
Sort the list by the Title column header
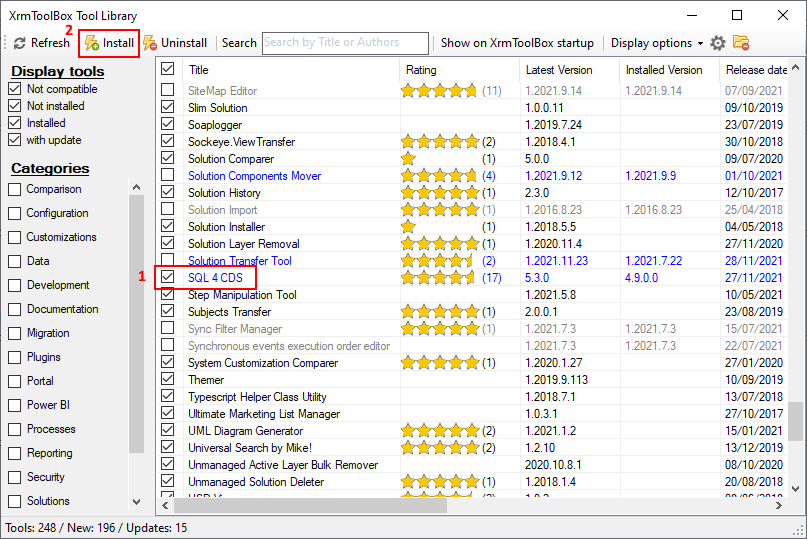[x=199, y=70]
